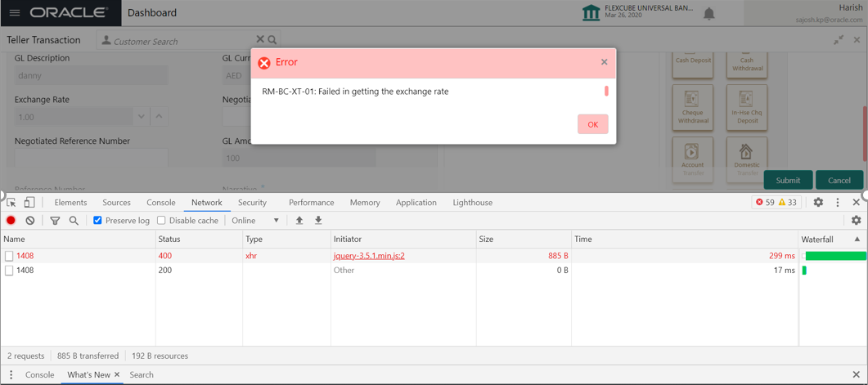Switch to the Application tab

pyautogui.click(x=416, y=203)
